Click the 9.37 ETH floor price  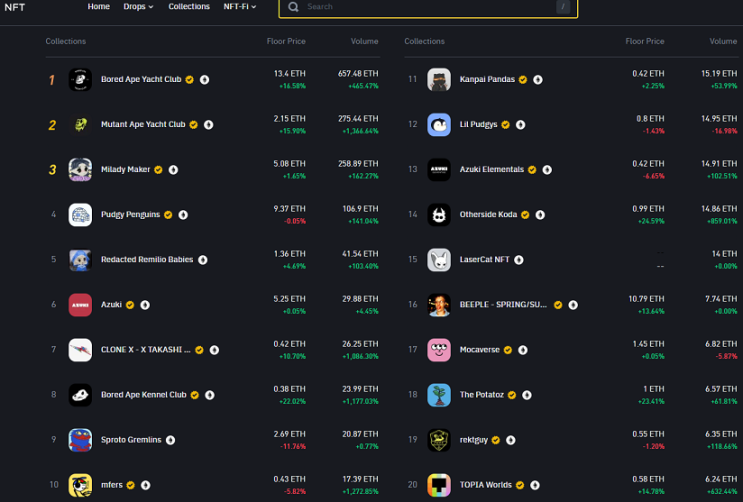point(290,209)
